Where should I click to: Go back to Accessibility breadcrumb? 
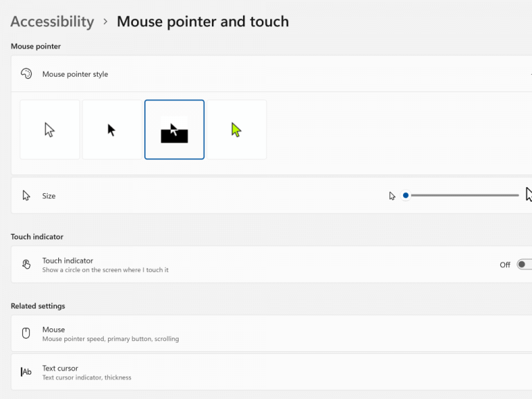pyautogui.click(x=52, y=21)
